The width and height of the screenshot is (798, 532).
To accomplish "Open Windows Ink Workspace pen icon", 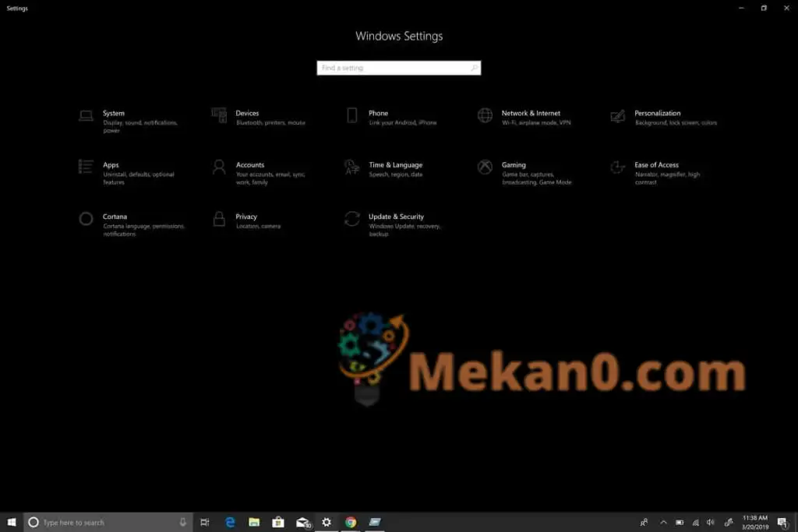I will tap(729, 523).
